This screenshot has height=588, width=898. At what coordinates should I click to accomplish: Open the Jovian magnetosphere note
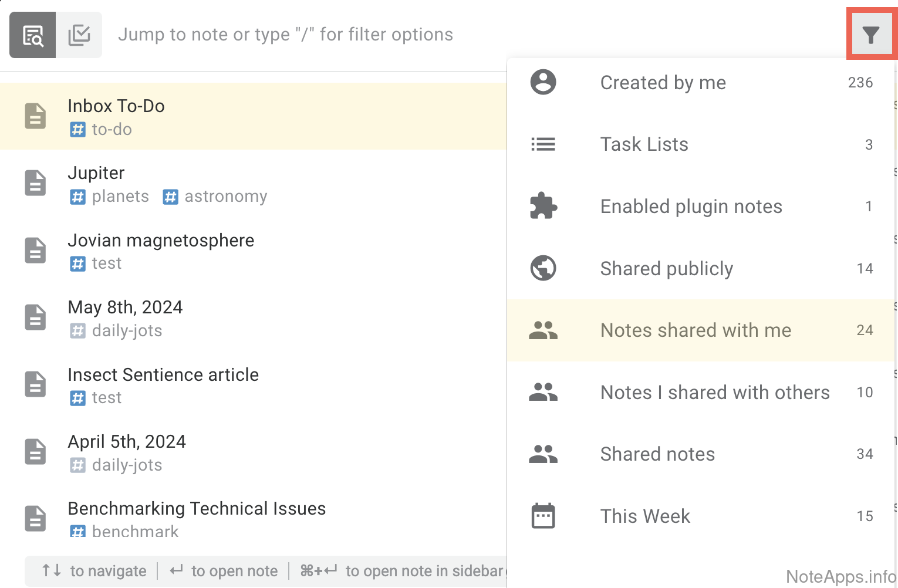pos(161,241)
